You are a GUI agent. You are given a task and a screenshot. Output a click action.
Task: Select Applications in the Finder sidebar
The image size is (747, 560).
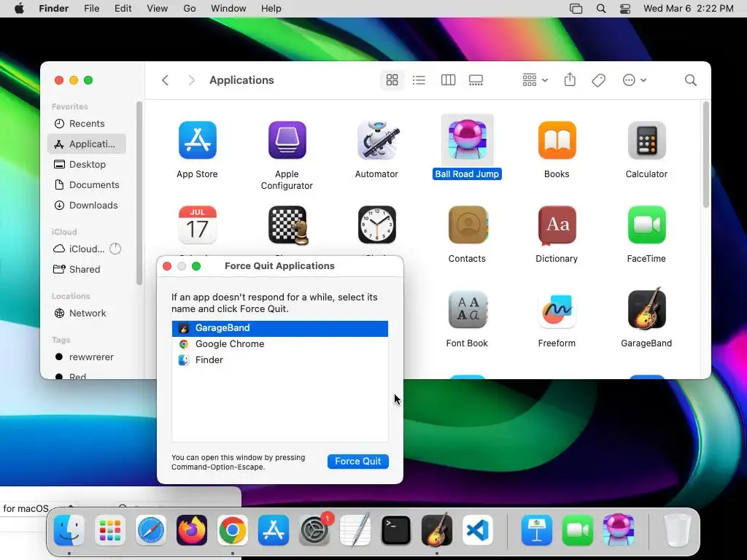86,144
